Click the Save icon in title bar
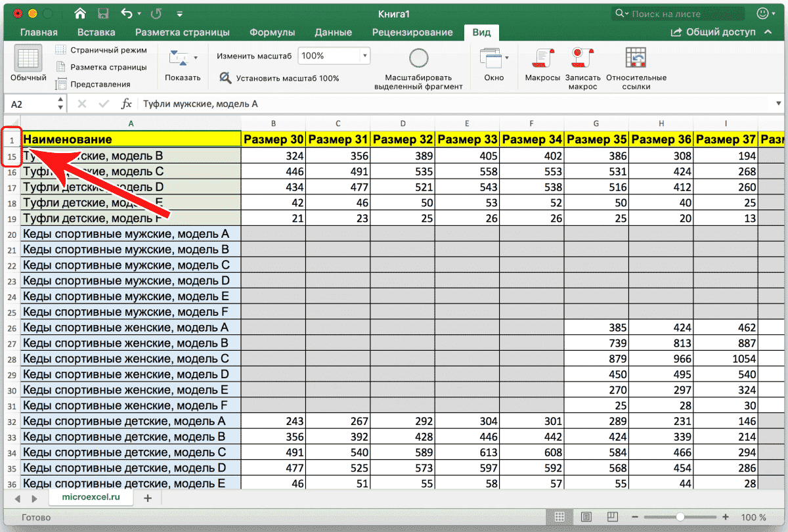 tap(102, 13)
